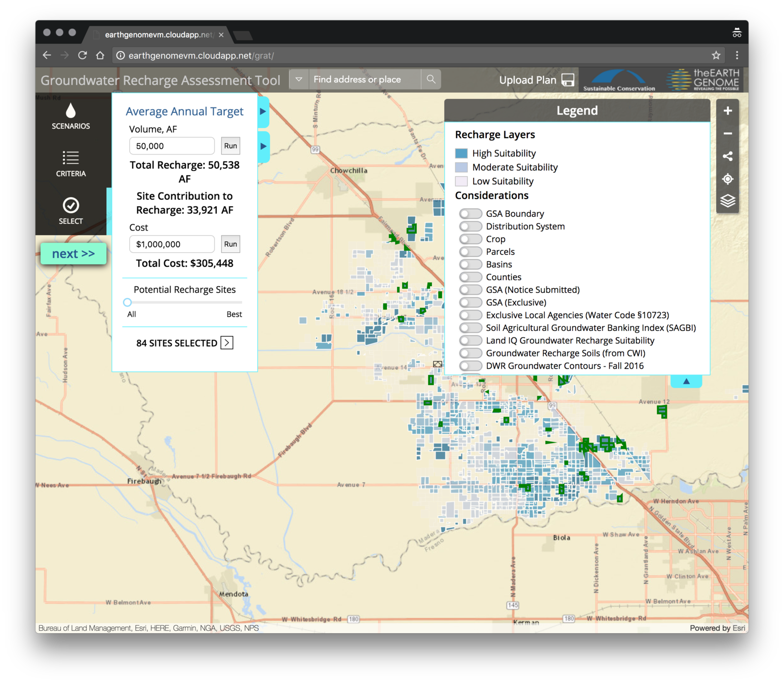Image resolution: width=784 pixels, height=684 pixels.
Task: Go back in browser history
Action: point(47,55)
